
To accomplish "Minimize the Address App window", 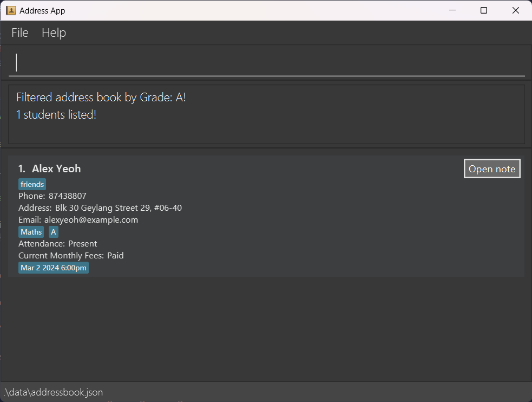I will pyautogui.click(x=452, y=10).
